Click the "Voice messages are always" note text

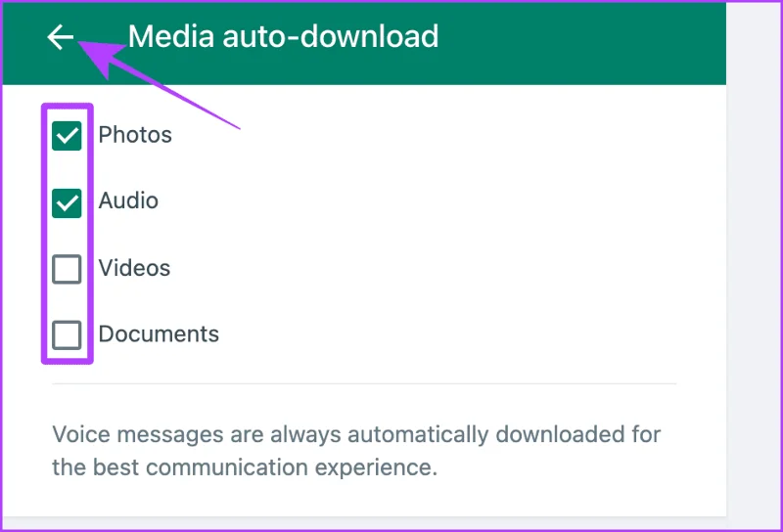[x=356, y=451]
